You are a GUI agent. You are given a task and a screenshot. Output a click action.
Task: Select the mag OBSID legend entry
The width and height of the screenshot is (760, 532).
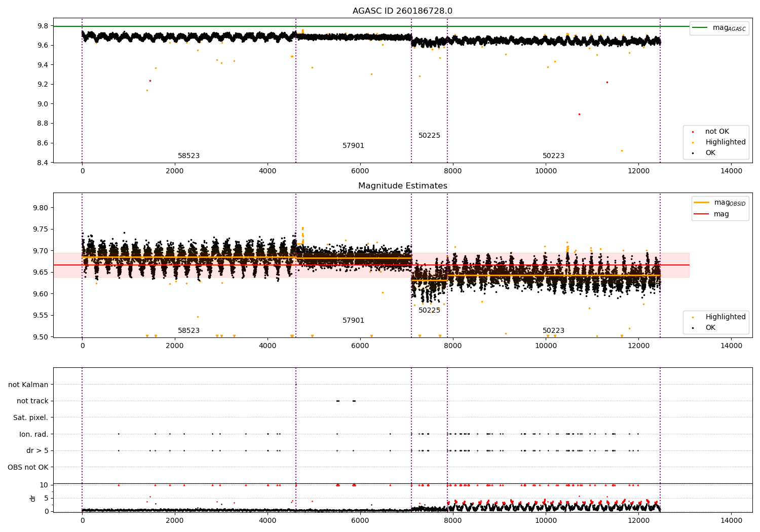(x=720, y=203)
